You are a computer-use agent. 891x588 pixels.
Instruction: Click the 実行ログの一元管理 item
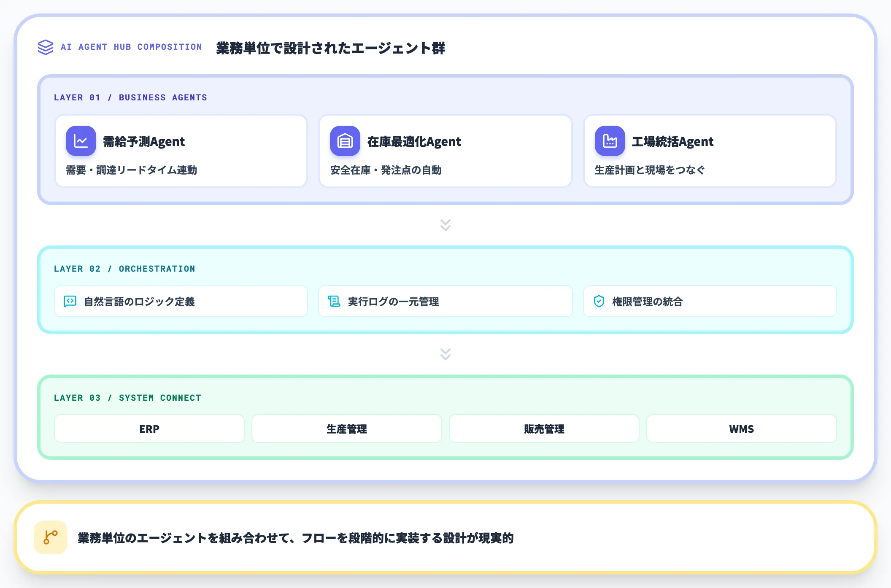445,301
